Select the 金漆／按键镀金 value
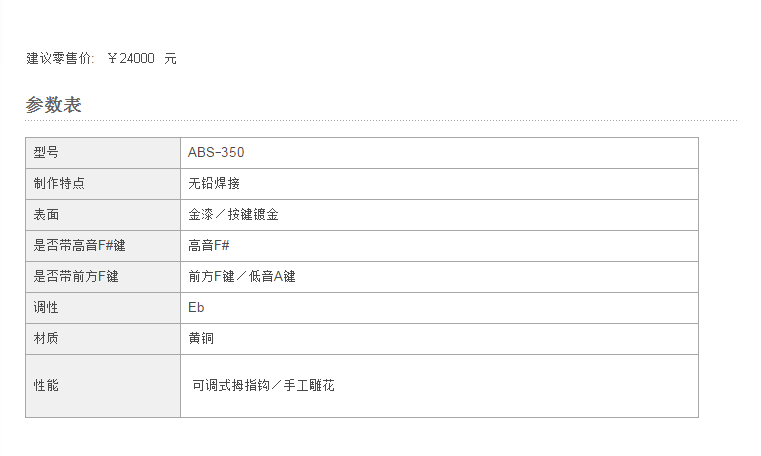The width and height of the screenshot is (761, 456). tap(233, 214)
